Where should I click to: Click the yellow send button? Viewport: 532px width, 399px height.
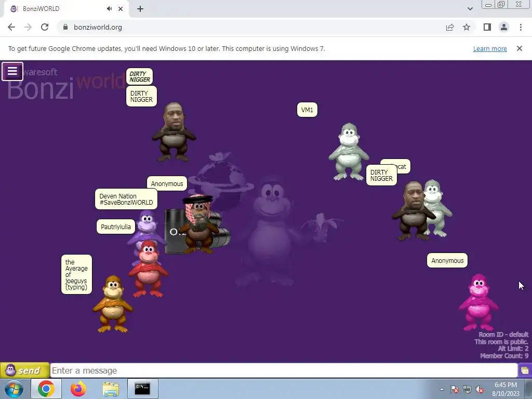click(25, 370)
